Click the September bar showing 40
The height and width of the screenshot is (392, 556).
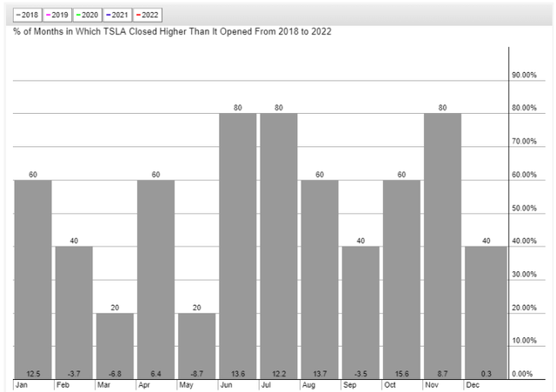pyautogui.click(x=361, y=313)
